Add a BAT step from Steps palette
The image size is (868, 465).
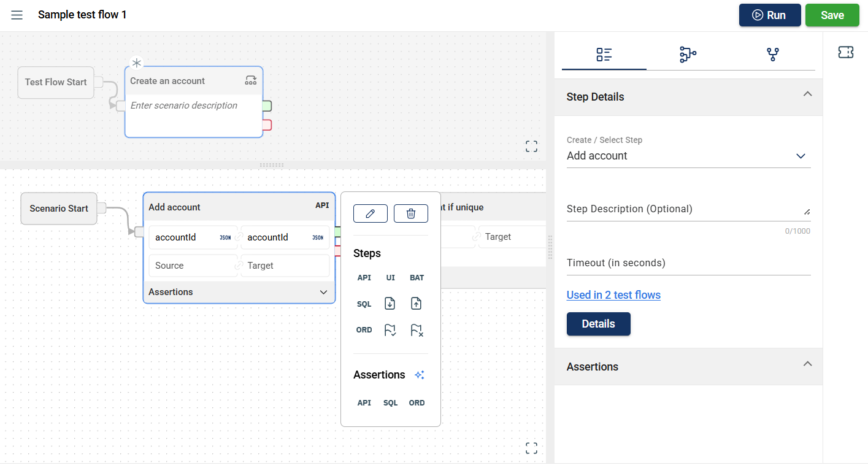[417, 278]
